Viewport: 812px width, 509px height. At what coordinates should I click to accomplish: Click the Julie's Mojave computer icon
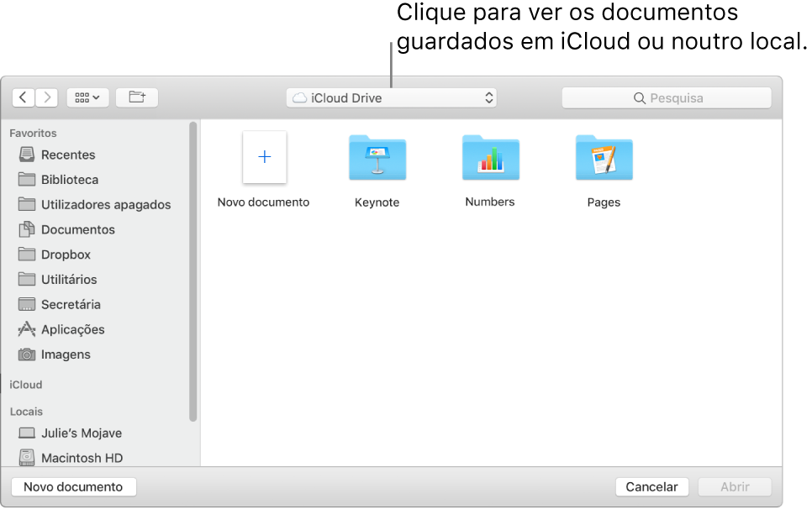click(x=26, y=433)
